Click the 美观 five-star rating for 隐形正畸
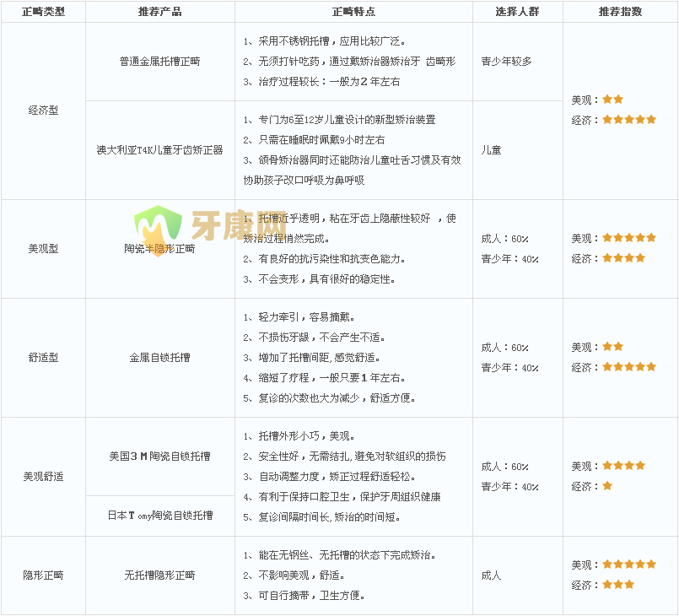This screenshot has width=679, height=616. (x=629, y=565)
